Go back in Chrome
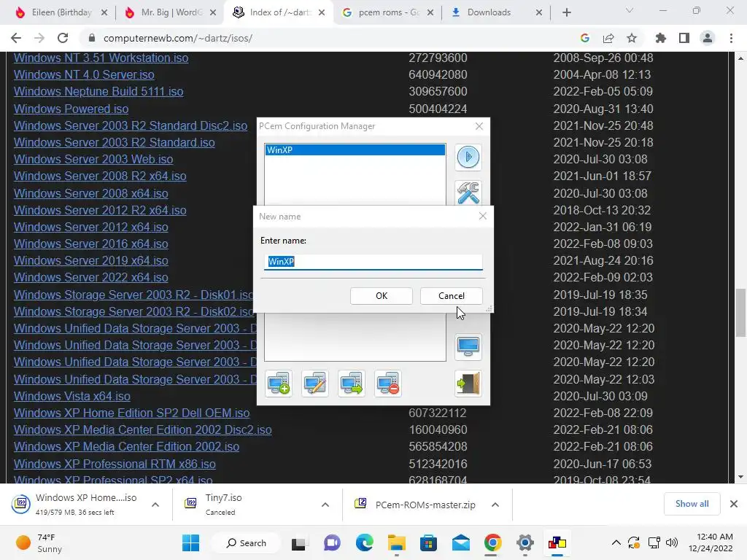747x560 pixels. point(16,38)
